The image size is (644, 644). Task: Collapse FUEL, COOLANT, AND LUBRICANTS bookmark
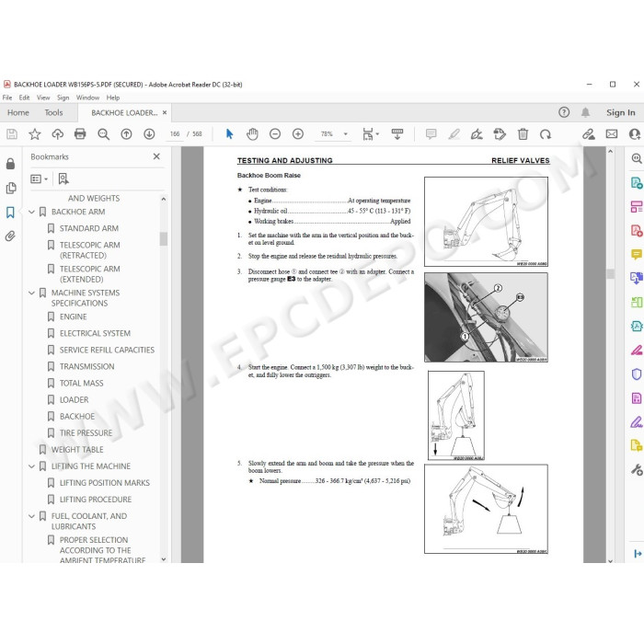(31, 516)
